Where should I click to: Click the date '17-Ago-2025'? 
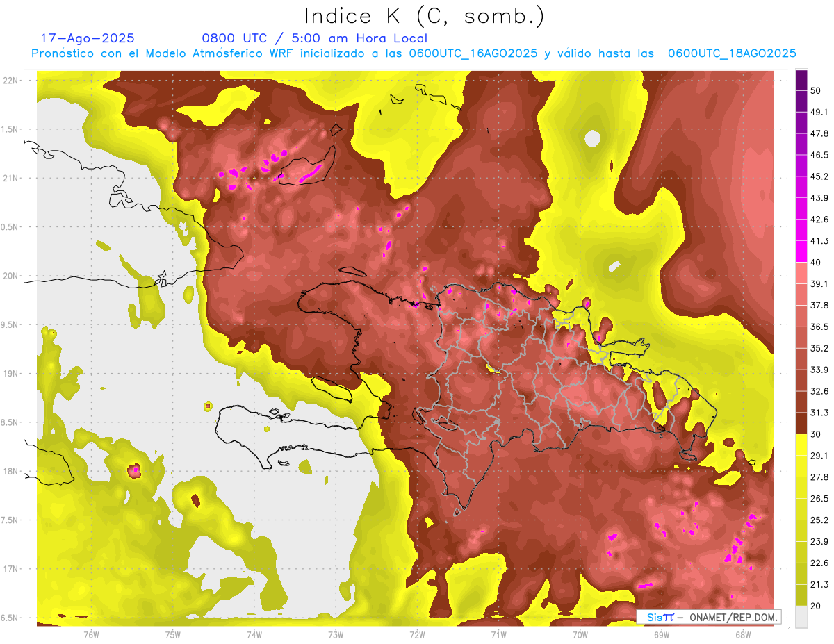88,38
